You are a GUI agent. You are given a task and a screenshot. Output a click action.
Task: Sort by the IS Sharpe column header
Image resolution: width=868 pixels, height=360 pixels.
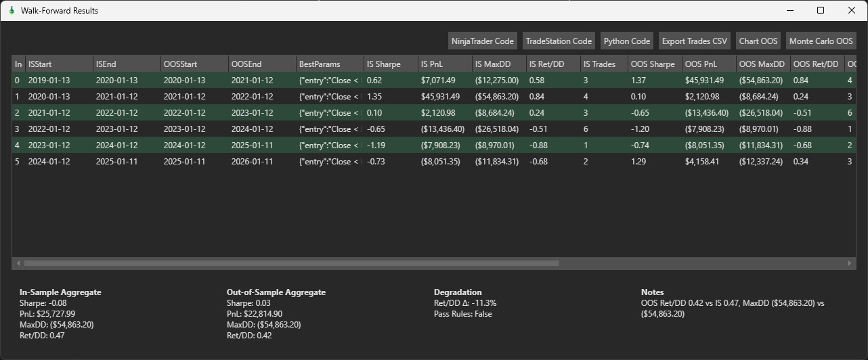(391, 64)
